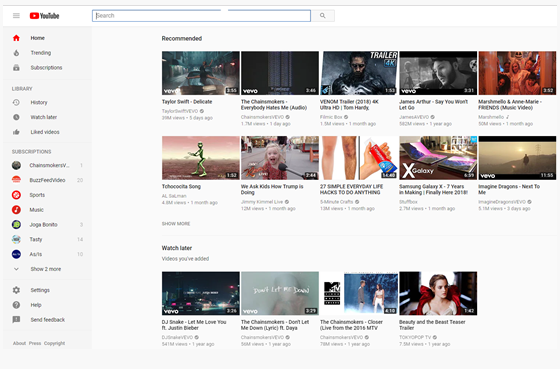Click title 'Tchococita Song'
This screenshot has height=369, width=560.
point(181,186)
